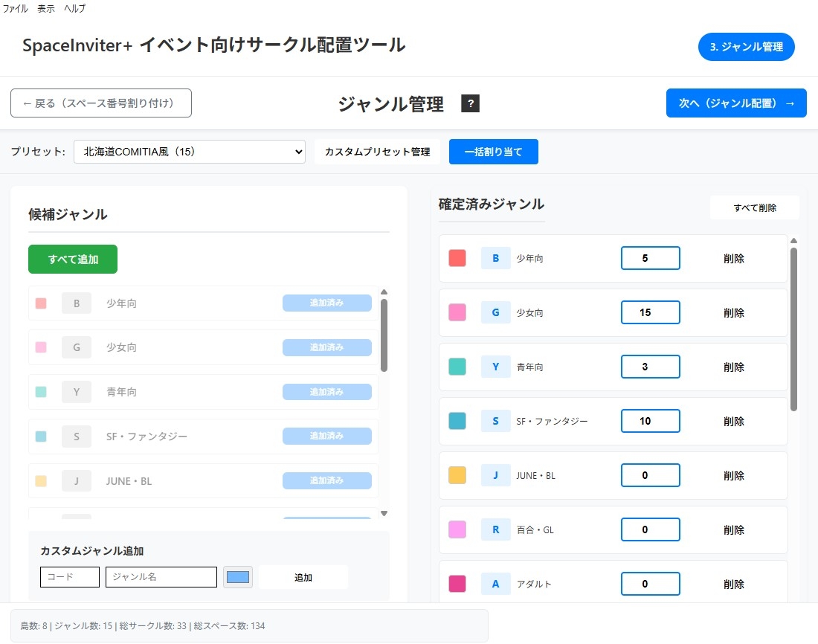Viewport: 818px width, 644px height.
Task: Click the B code badge for 少年向
Action: click(x=495, y=259)
